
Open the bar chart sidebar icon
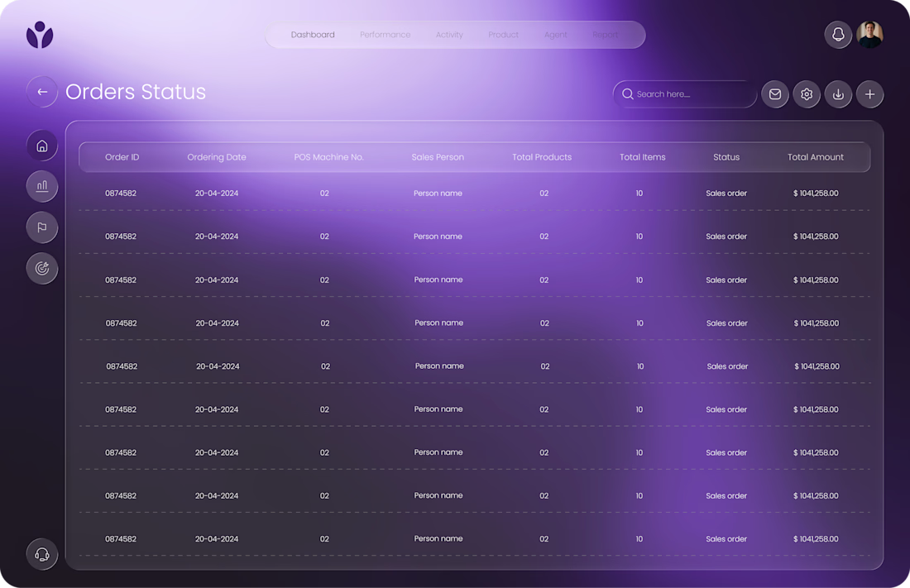pos(42,186)
